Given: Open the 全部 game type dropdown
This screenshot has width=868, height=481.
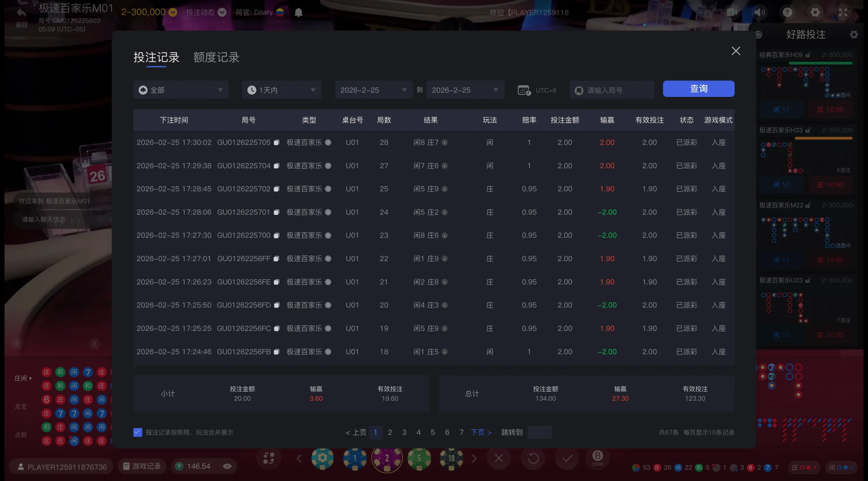Looking at the screenshot, I should pos(181,90).
